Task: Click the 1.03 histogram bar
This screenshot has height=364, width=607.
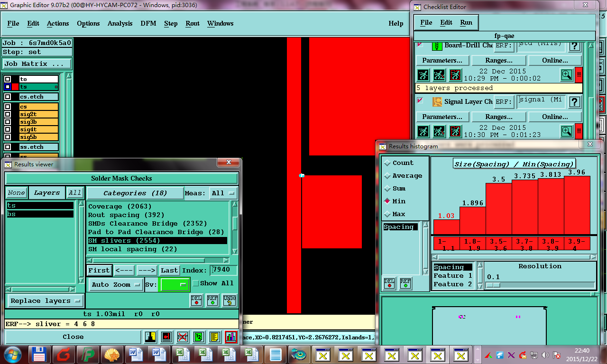Action: (446, 227)
